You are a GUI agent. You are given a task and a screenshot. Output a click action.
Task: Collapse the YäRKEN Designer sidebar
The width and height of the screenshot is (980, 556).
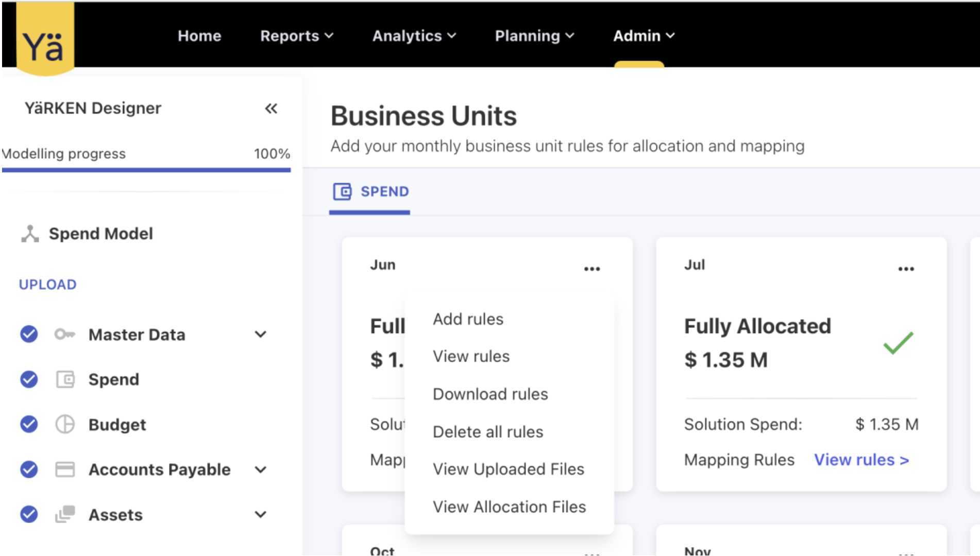coord(271,109)
